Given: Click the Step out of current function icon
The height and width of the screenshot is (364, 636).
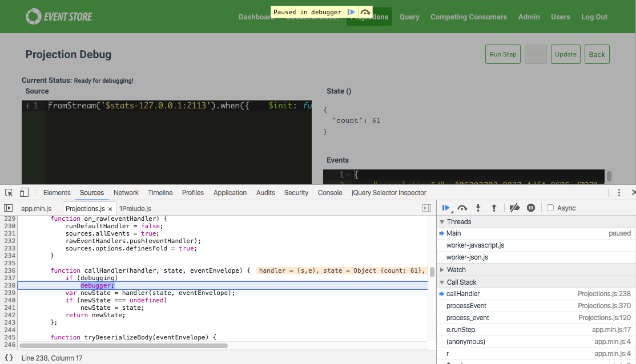Looking at the screenshot, I should [x=494, y=208].
